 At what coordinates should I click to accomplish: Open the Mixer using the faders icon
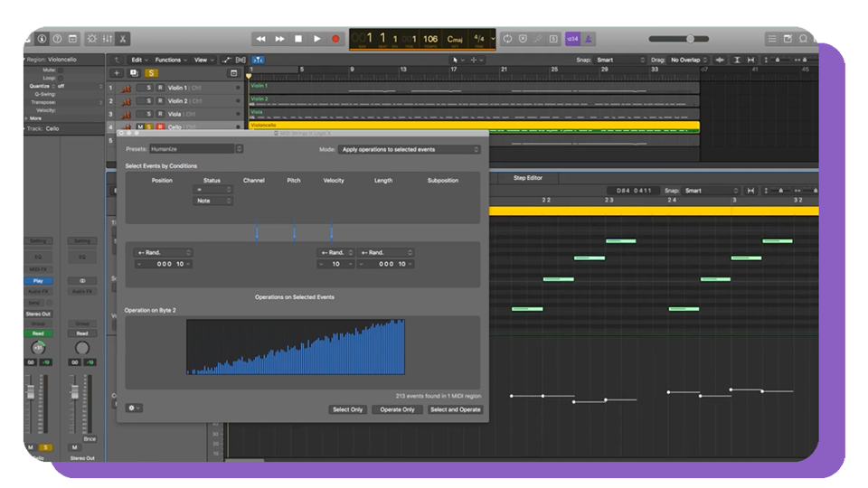point(107,39)
